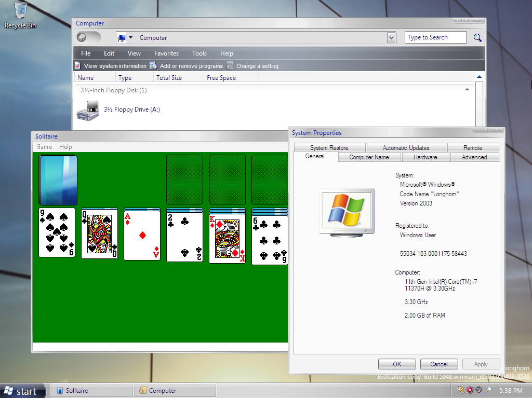Click OK in System Properties

coord(397,364)
